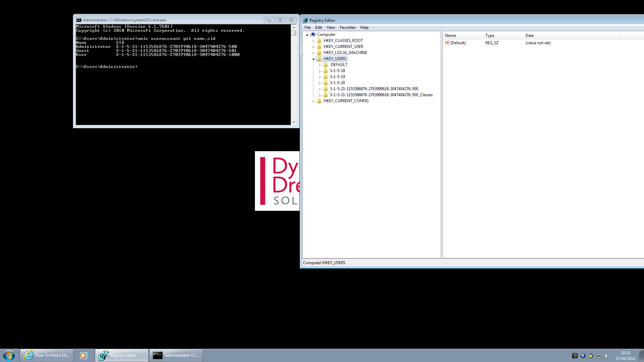This screenshot has height=362, width=644.
Task: Click the Computer root node icon
Action: tap(313, 35)
